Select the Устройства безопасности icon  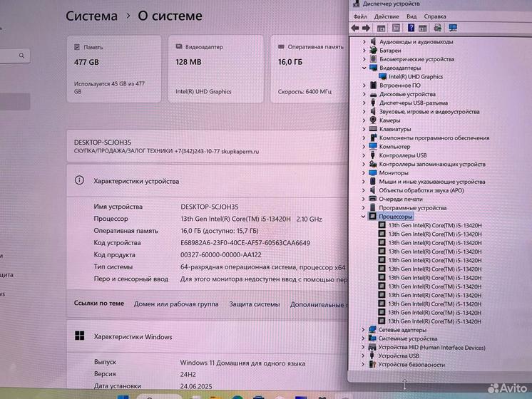click(372, 364)
